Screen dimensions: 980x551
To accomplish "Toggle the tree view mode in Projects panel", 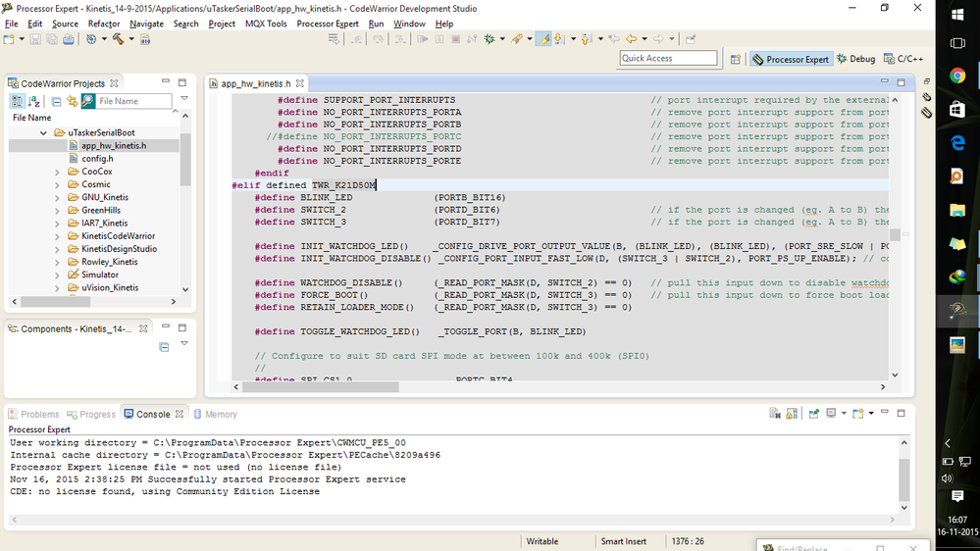I will pyautogui.click(x=17, y=101).
